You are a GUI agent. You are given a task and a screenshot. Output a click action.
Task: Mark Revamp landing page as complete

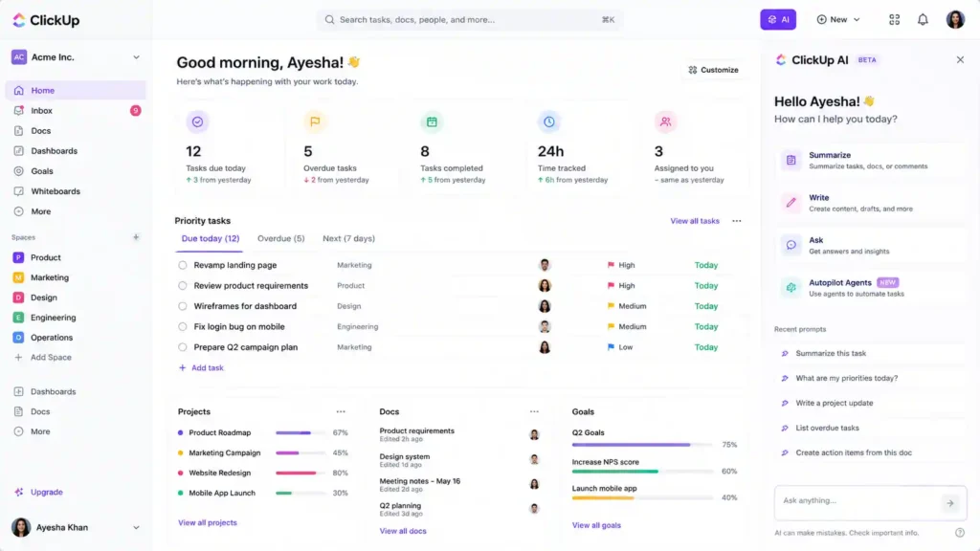click(182, 266)
